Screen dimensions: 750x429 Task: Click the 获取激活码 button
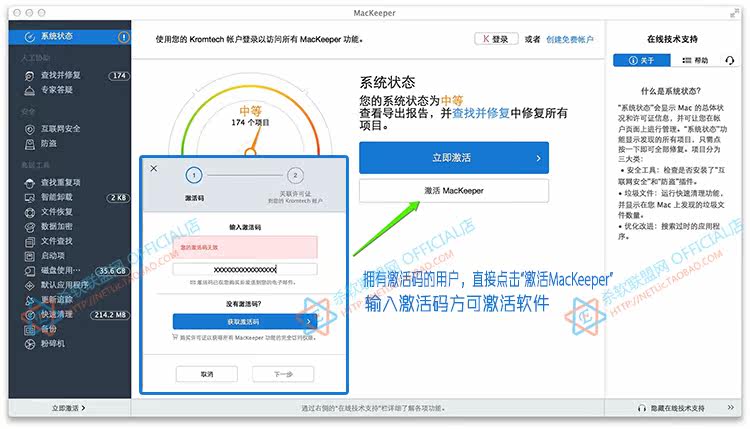pos(245,322)
